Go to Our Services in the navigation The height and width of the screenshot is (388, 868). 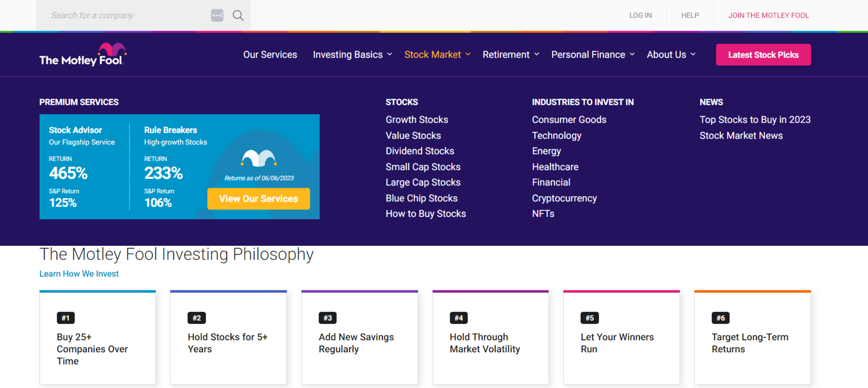point(270,55)
